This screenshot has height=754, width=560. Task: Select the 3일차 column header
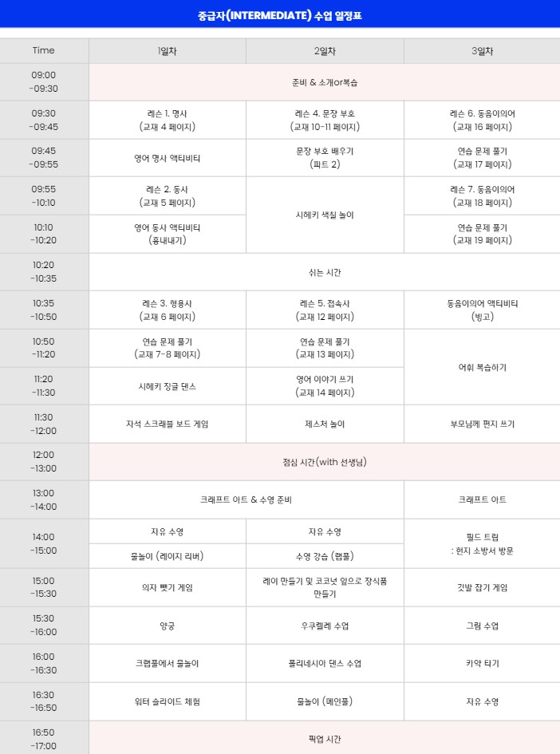482,51
